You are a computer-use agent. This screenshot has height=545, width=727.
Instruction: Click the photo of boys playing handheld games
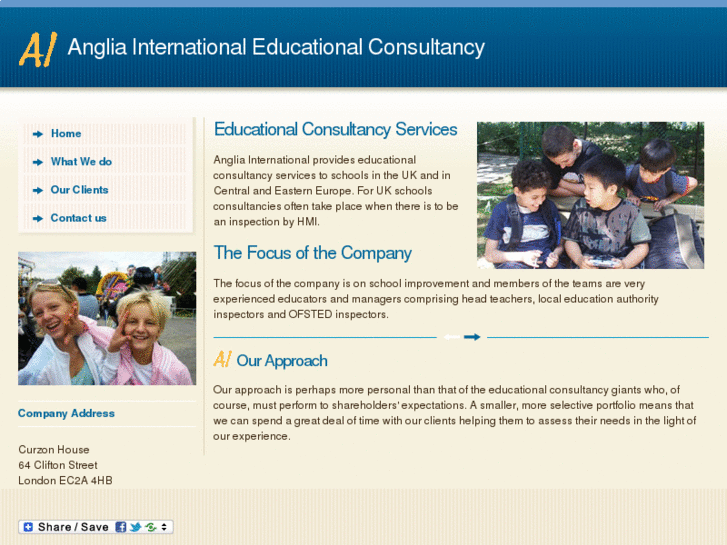(x=590, y=195)
